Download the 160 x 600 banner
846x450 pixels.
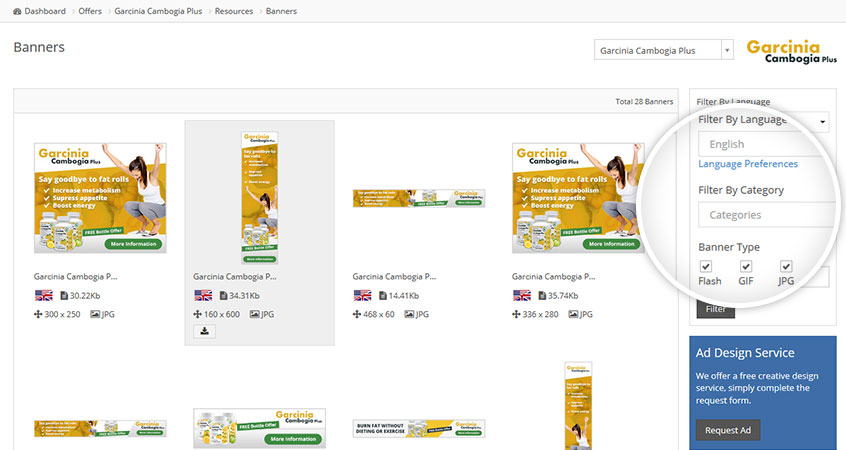pyautogui.click(x=204, y=331)
